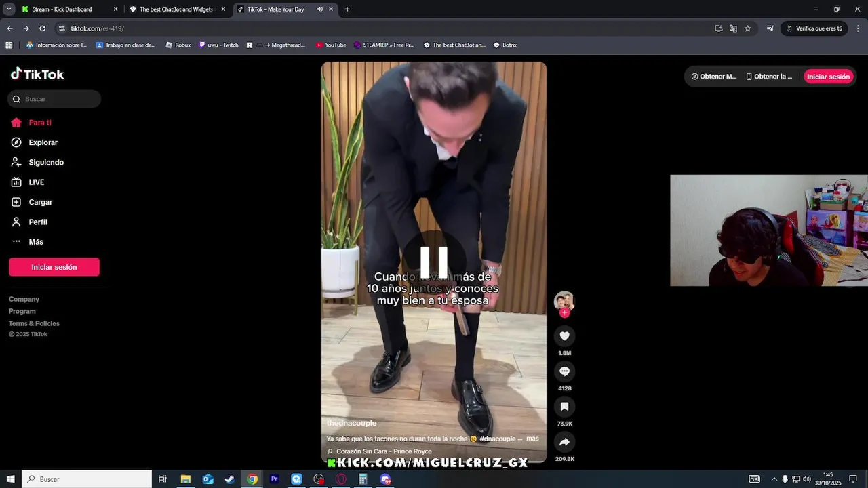Open the media control icon in Chrome toolbar

770,28
